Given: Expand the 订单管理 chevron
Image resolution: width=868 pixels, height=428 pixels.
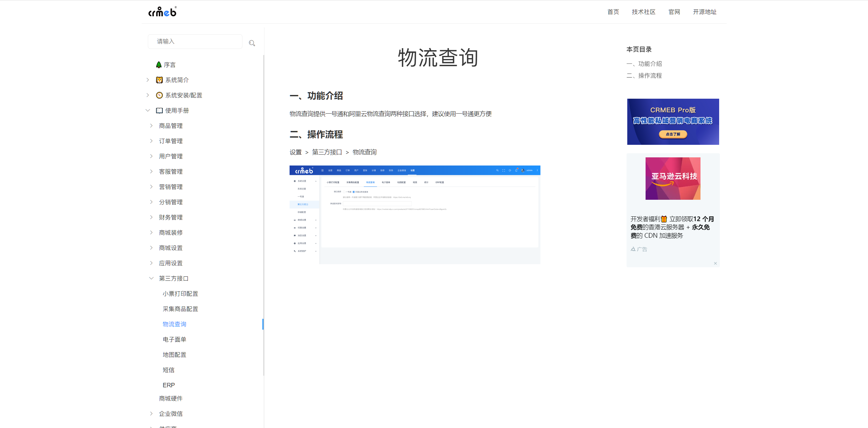Looking at the screenshot, I should (x=152, y=141).
